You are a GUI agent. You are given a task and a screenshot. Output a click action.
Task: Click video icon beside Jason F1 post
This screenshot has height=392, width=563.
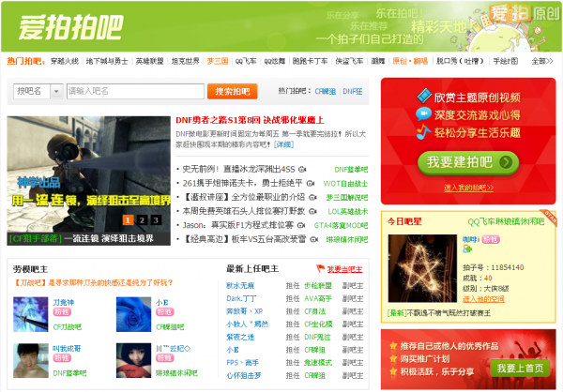click(301, 225)
